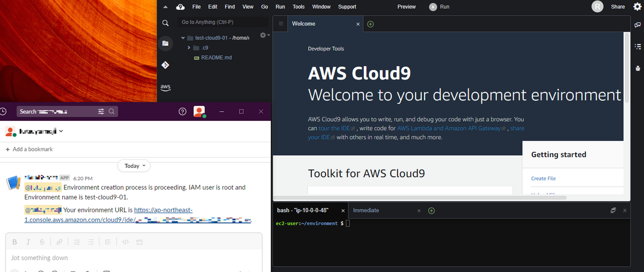Open the View menu
644x272 pixels.
(248, 7)
